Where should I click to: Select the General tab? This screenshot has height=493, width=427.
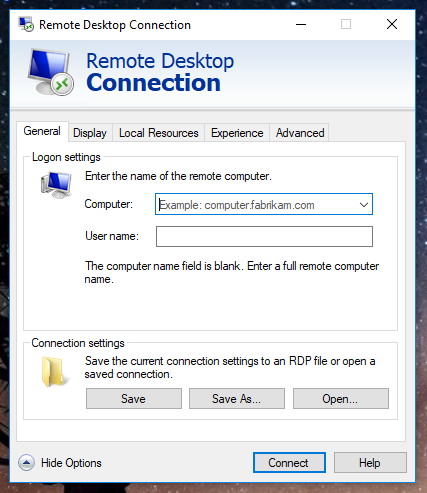click(x=42, y=131)
